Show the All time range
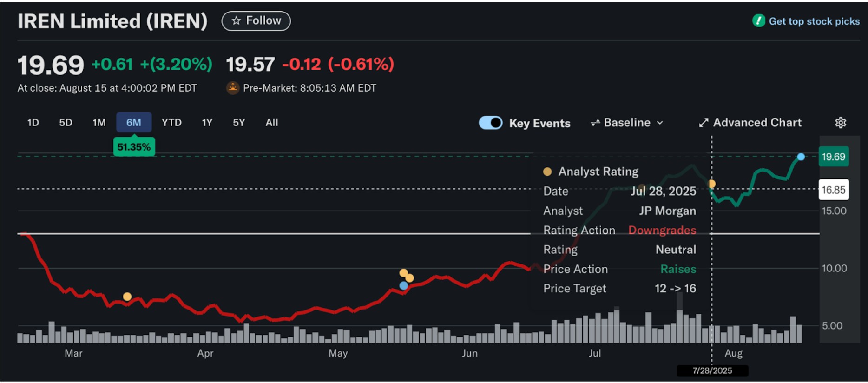The height and width of the screenshot is (383, 868). [x=272, y=123]
